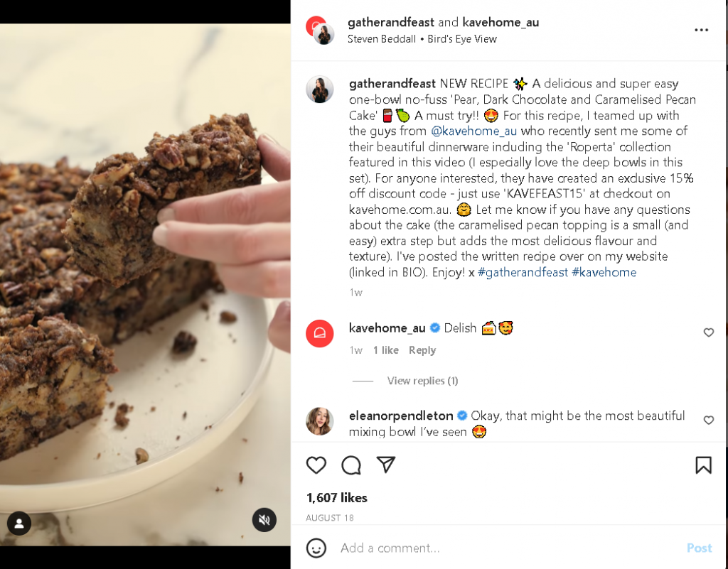Reply to kavehome_au's comment
Viewport: 728px width, 569px height.
click(x=422, y=349)
